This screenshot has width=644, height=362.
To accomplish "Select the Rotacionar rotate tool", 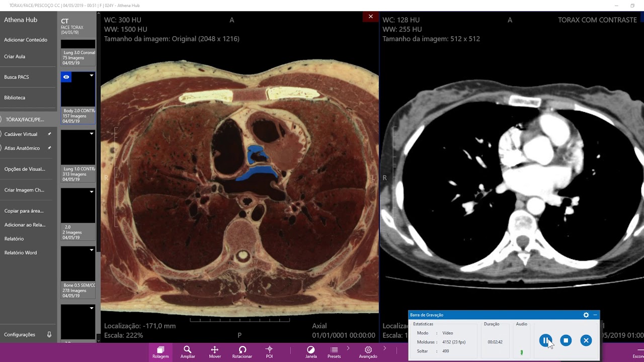I will 242,352.
